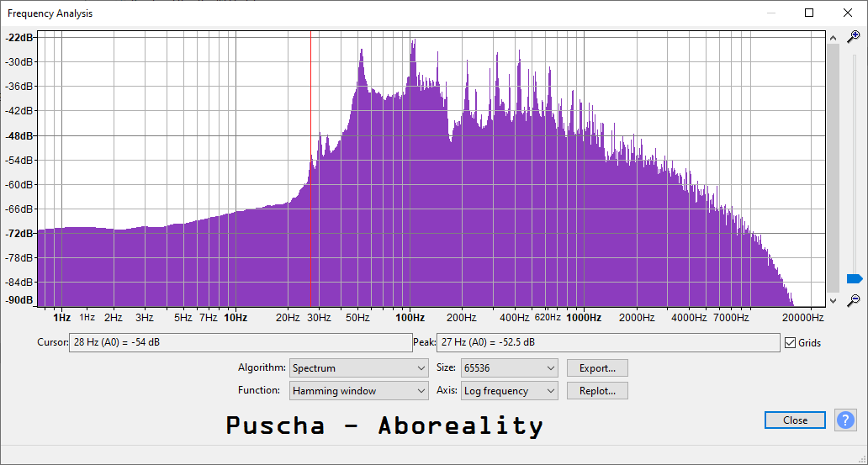This screenshot has height=465, width=868.
Task: Click the Frequency Analysis window title
Action: tap(50, 13)
